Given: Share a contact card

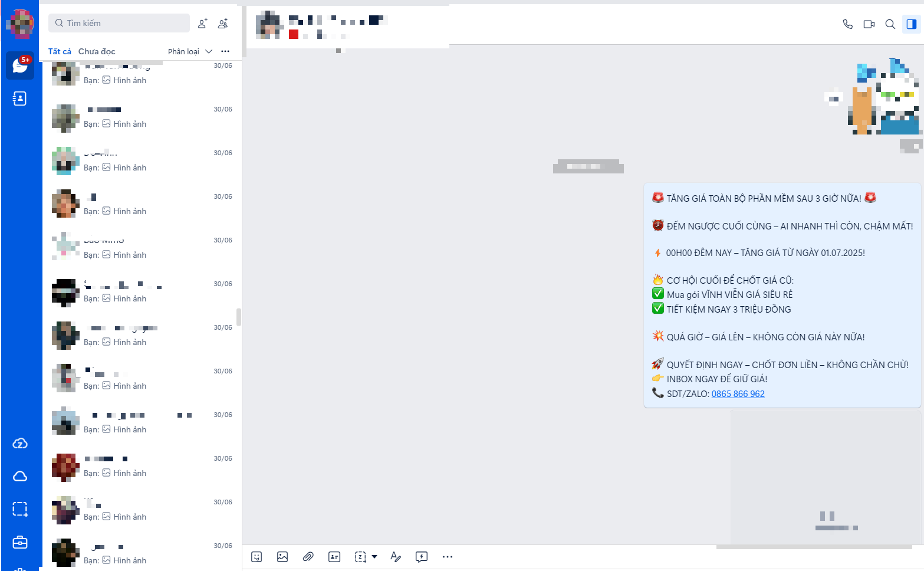Looking at the screenshot, I should click(334, 557).
